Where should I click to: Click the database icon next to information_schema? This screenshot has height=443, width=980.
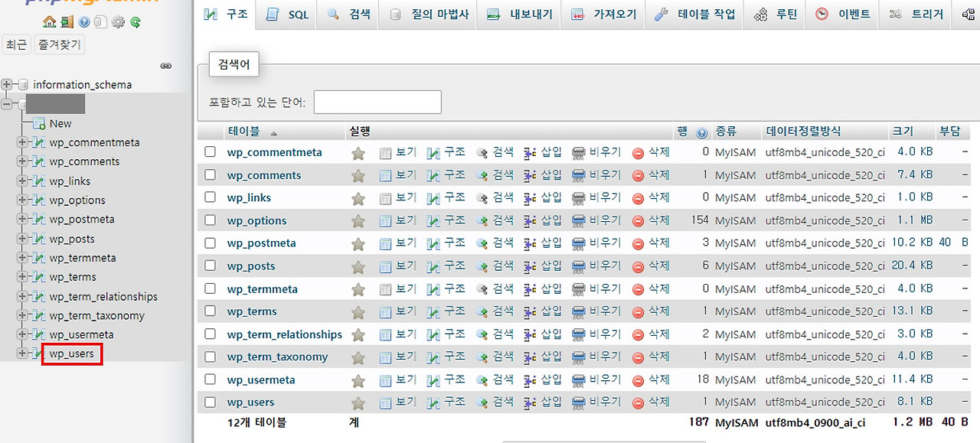(23, 84)
